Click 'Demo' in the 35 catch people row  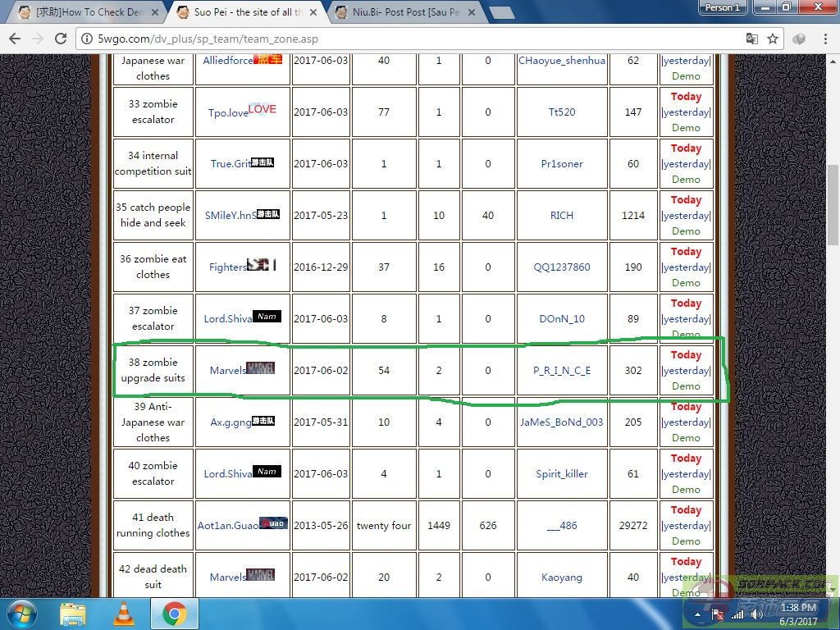(x=686, y=231)
